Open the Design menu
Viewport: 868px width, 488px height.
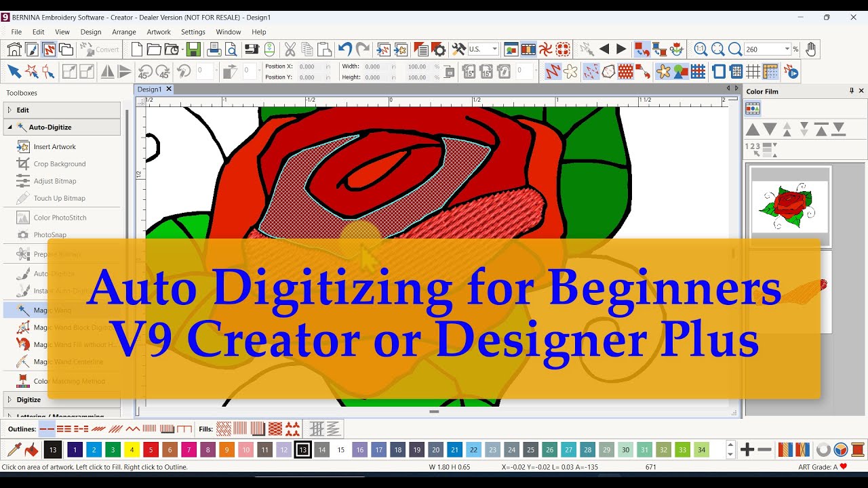[x=91, y=32]
